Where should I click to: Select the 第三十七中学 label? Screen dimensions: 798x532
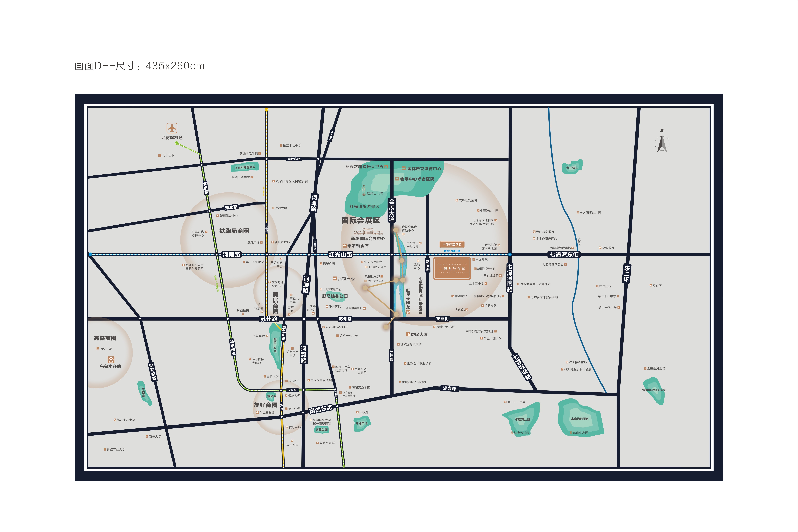(292, 145)
